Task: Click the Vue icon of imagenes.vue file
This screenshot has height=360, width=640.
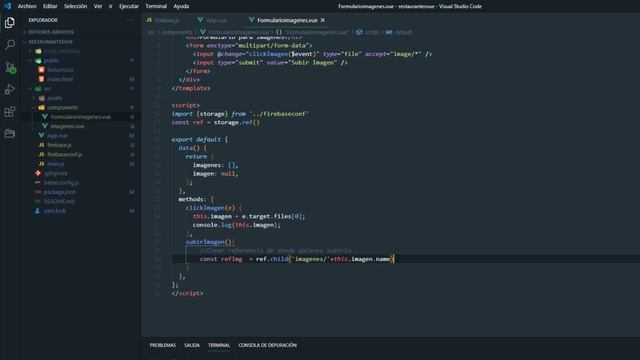Action: [45, 126]
